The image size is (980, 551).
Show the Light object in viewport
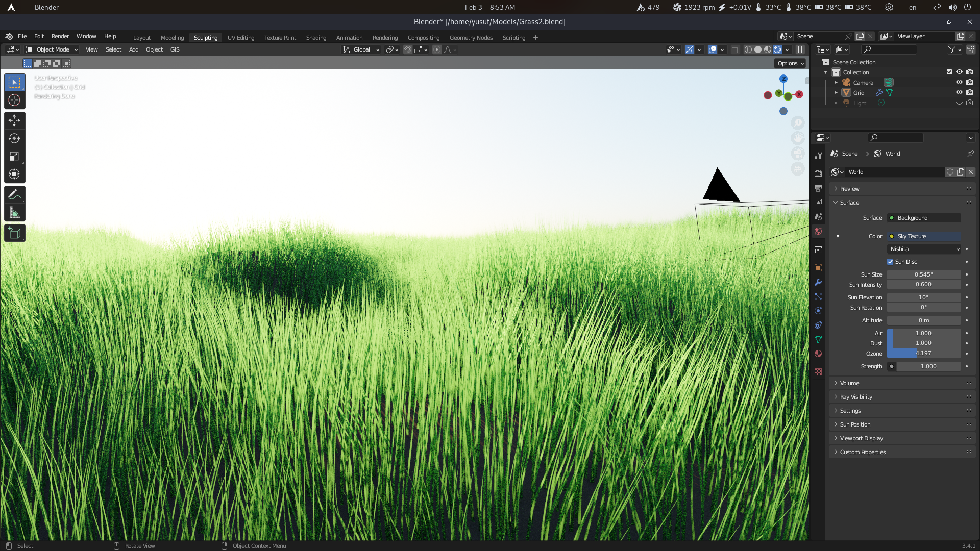pyautogui.click(x=959, y=103)
